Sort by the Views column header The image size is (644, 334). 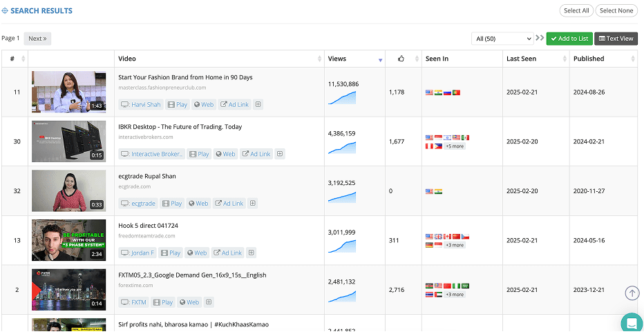tap(337, 59)
